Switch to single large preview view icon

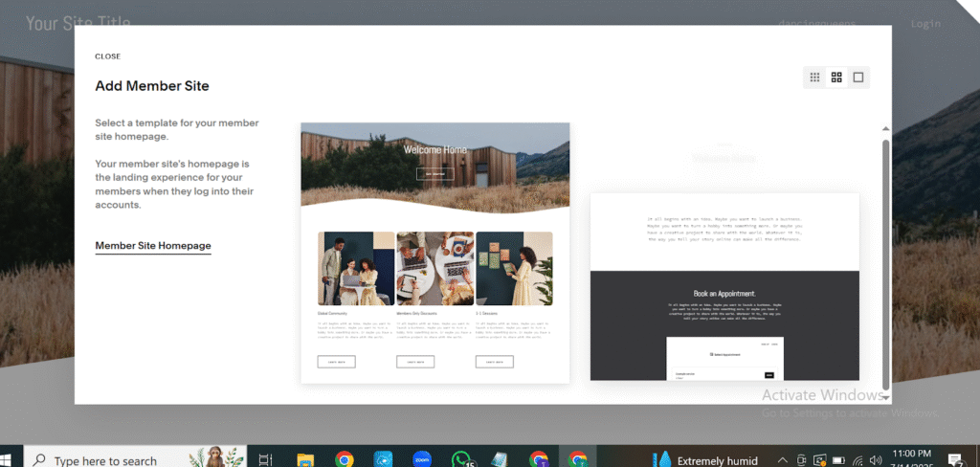click(x=858, y=78)
